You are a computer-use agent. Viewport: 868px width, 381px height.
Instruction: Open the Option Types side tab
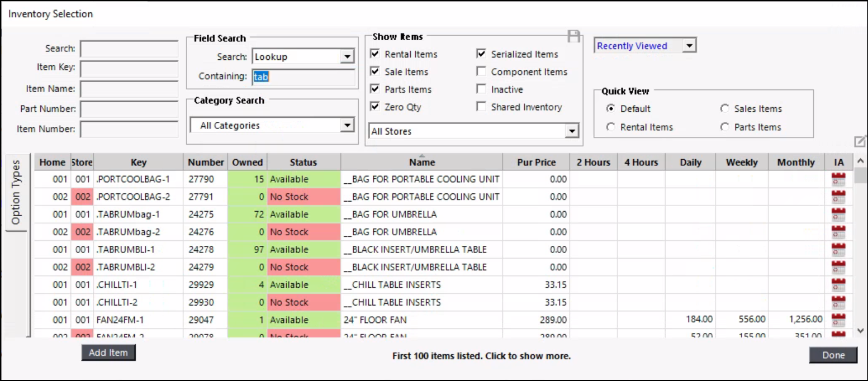coord(16,192)
